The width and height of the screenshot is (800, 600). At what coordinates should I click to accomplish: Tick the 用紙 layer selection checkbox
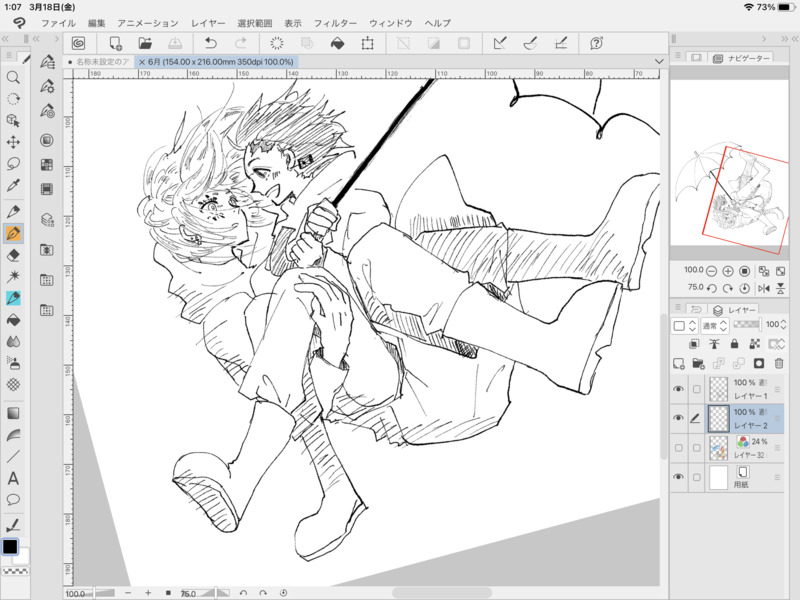(x=696, y=478)
